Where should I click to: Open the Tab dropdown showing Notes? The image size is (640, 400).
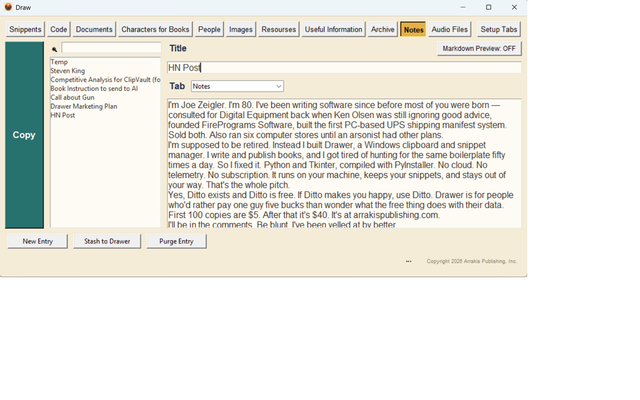coord(237,86)
